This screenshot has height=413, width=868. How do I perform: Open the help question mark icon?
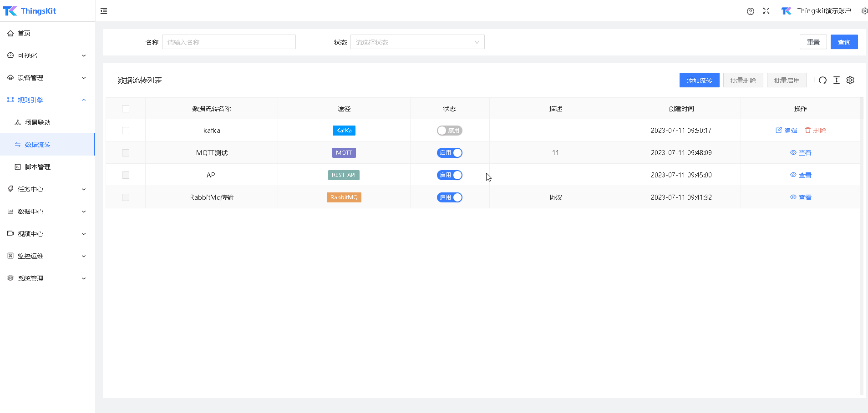point(750,11)
